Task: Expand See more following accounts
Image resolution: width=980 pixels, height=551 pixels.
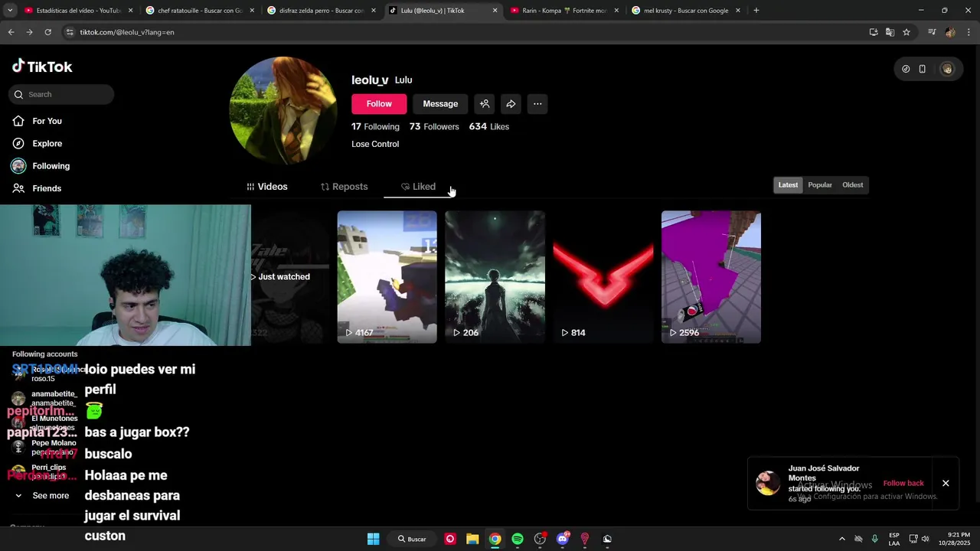Action: (43, 496)
